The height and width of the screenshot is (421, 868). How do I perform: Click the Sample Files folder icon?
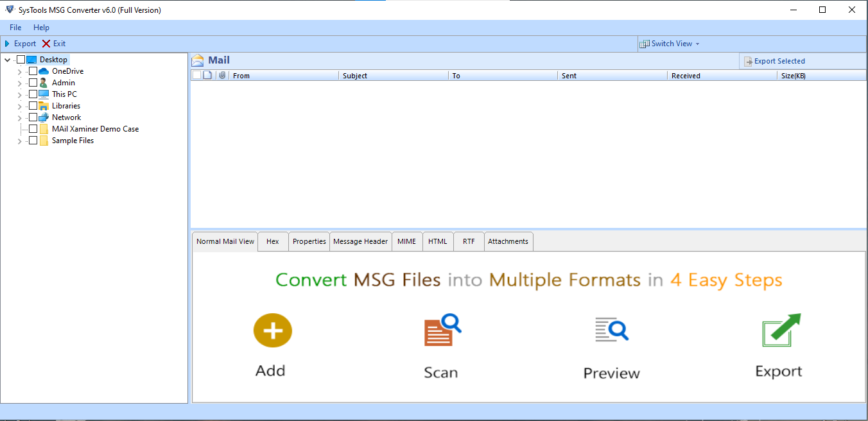44,141
